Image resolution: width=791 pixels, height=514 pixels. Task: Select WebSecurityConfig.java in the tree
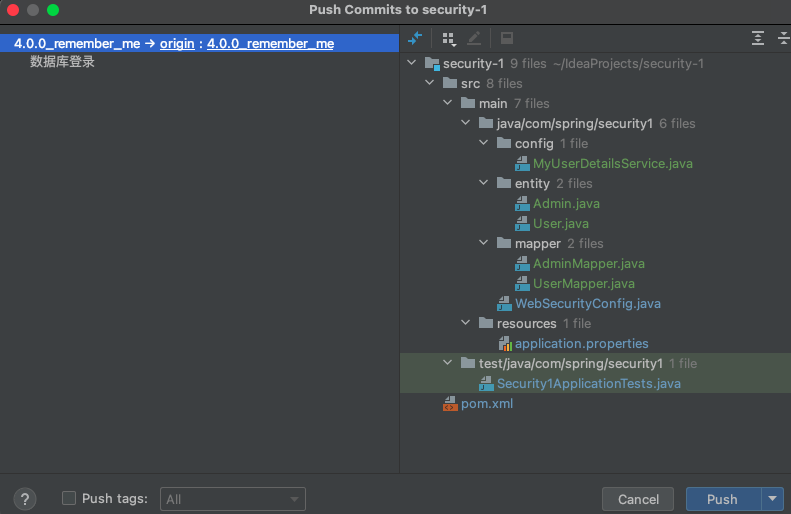(x=588, y=304)
